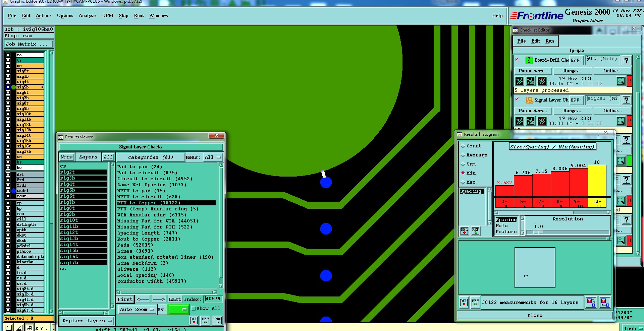This screenshot has width=644, height=331.
Task: Run the Board-Drill check with first run icon
Action: coord(519,81)
